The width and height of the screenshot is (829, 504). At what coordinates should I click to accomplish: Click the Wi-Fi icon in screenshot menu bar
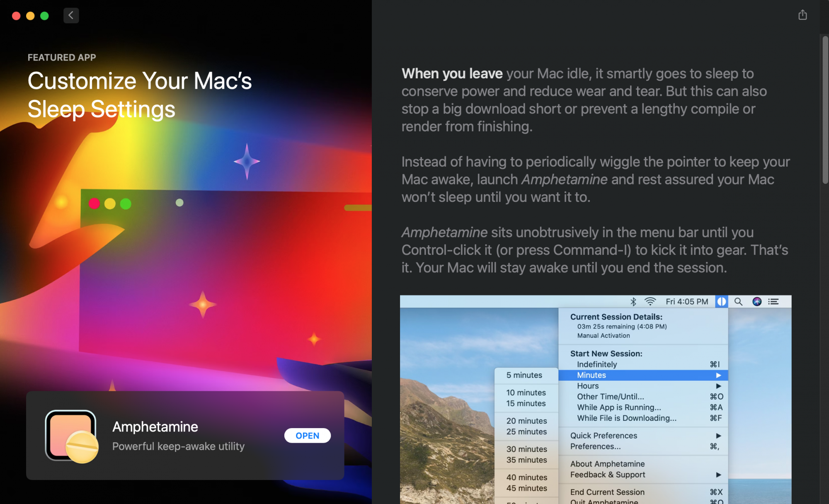coord(650,302)
